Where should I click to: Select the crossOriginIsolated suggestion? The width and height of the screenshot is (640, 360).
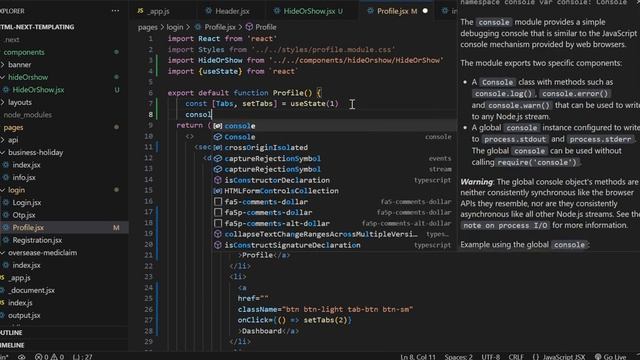click(334, 148)
